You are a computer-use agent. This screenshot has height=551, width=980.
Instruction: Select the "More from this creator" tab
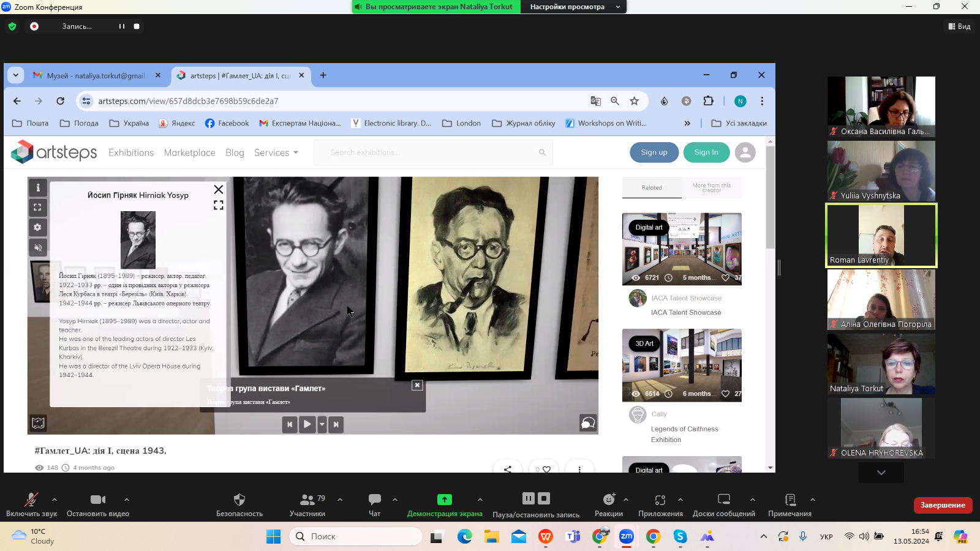[711, 188]
